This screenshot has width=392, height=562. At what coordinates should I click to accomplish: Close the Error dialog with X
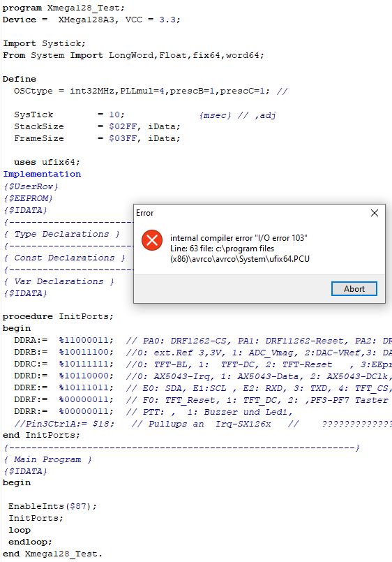(375, 213)
